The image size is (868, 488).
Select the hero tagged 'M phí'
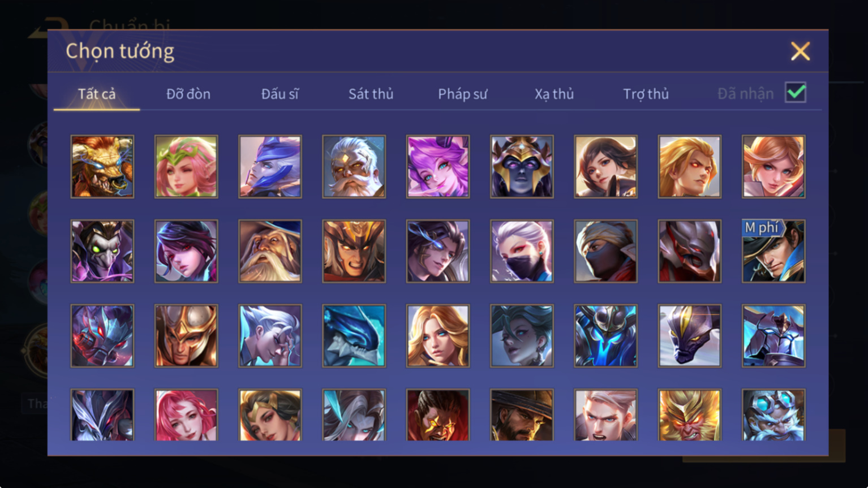point(773,251)
